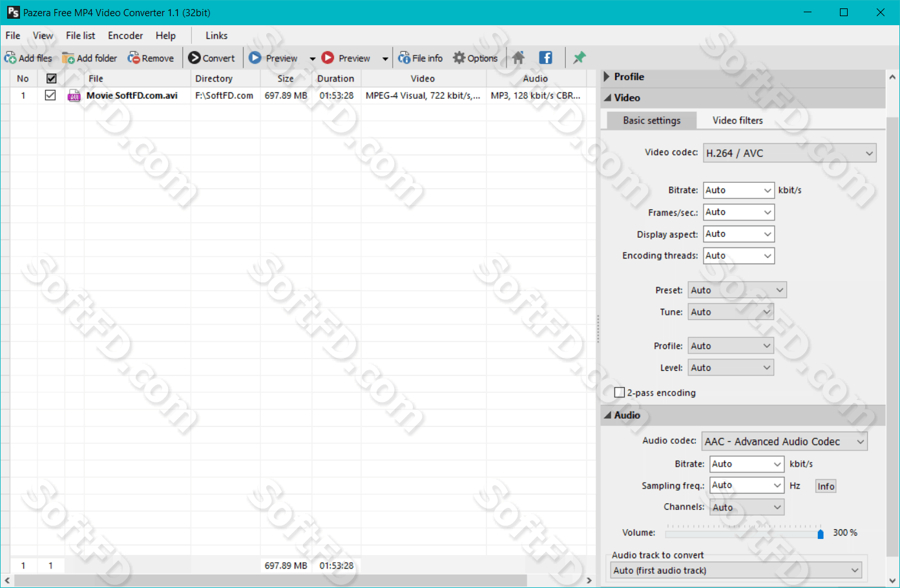Click the blue Preview play icon
900x588 pixels.
(255, 58)
